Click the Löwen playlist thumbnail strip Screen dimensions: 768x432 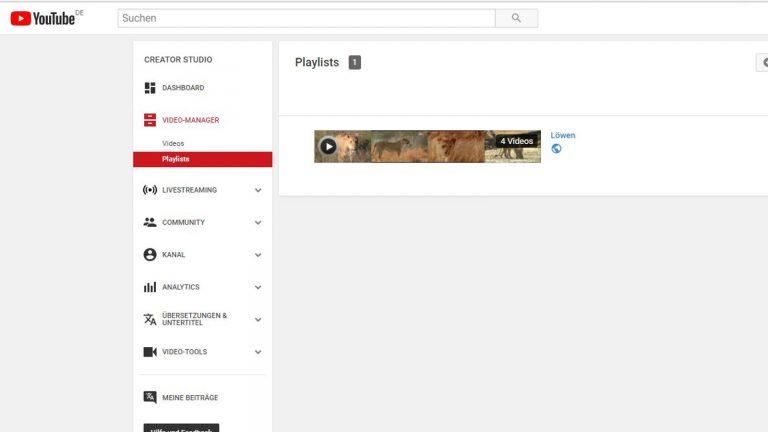coord(428,146)
